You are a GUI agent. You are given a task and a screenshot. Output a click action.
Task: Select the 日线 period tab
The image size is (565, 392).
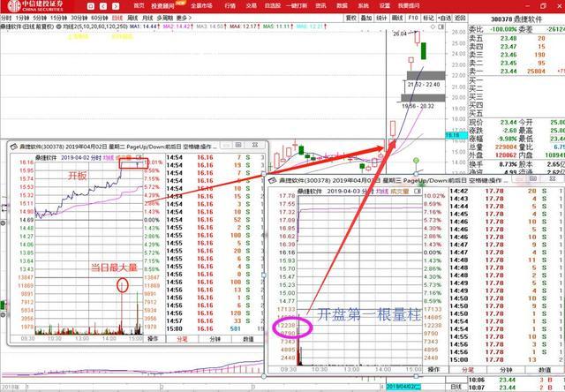[117, 18]
